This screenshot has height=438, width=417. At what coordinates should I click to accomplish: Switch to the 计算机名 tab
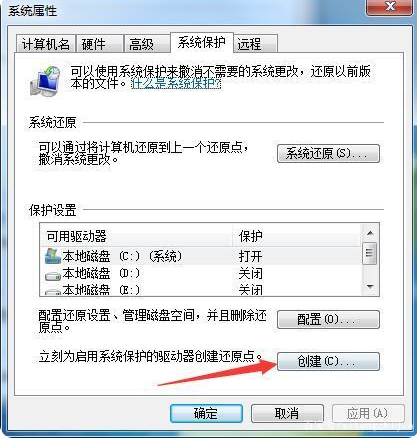[x=46, y=44]
